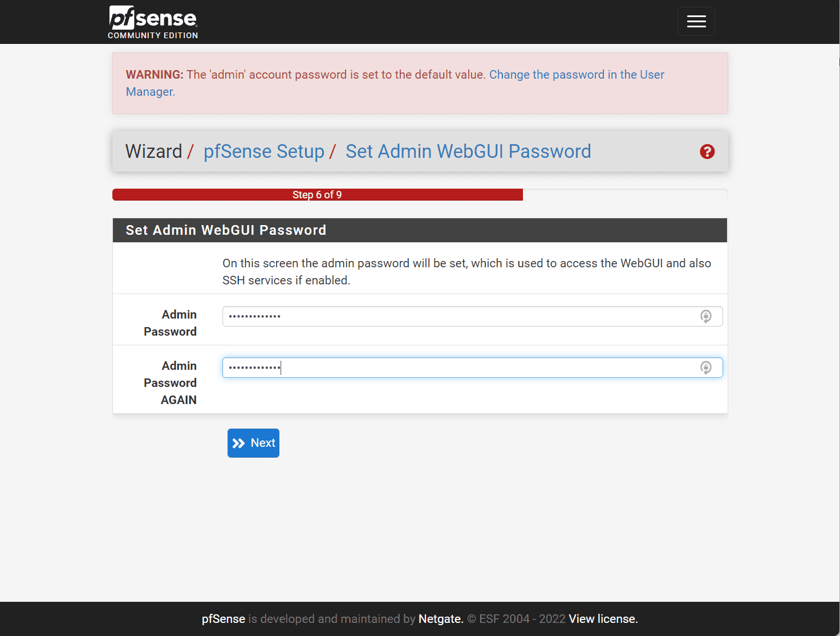
Task: Select the 'Set Admin WebGUI Password' breadcrumb link
Action: coord(468,152)
